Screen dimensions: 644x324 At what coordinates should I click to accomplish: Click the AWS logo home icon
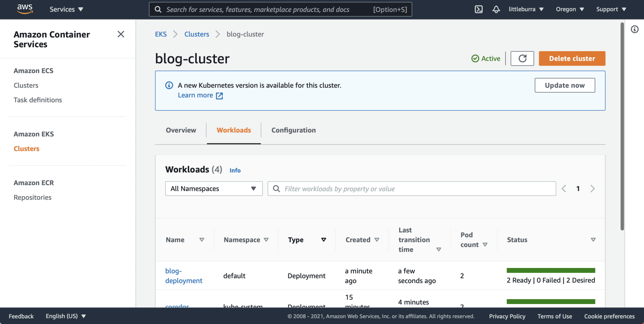point(25,9)
